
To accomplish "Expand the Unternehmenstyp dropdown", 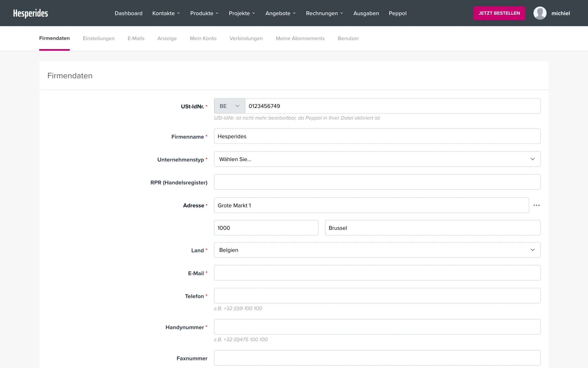I will coord(377,159).
